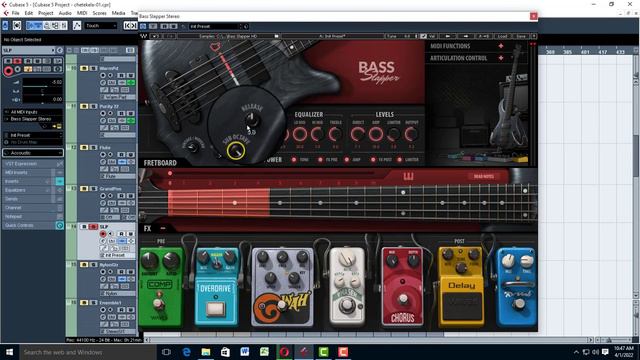Expand MIDI Functions section

pos(501,46)
